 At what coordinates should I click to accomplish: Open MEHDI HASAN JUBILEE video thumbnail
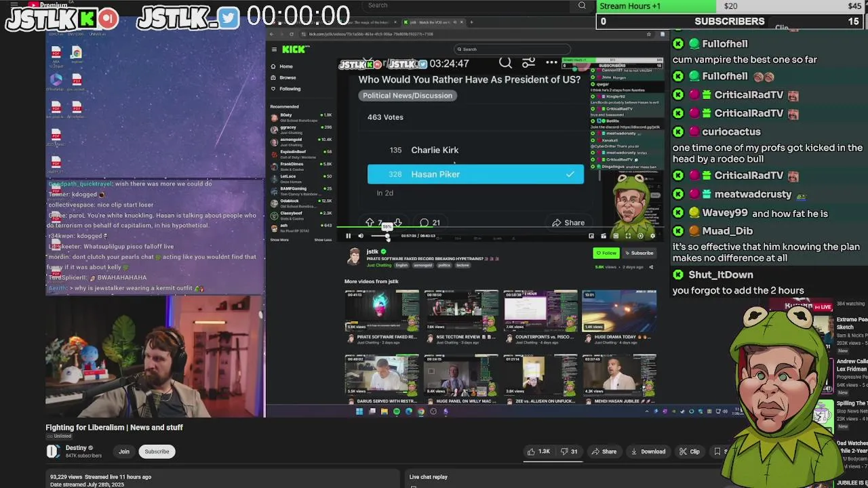pyautogui.click(x=618, y=375)
